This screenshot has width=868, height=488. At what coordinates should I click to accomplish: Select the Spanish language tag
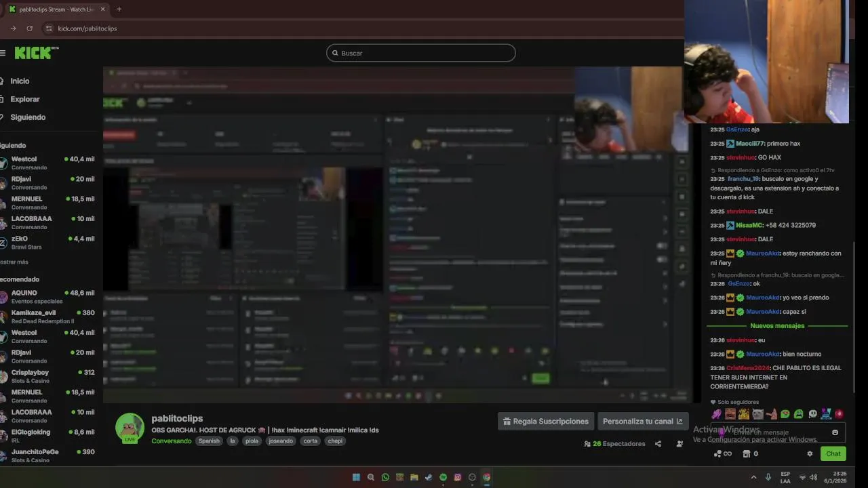[x=209, y=441]
